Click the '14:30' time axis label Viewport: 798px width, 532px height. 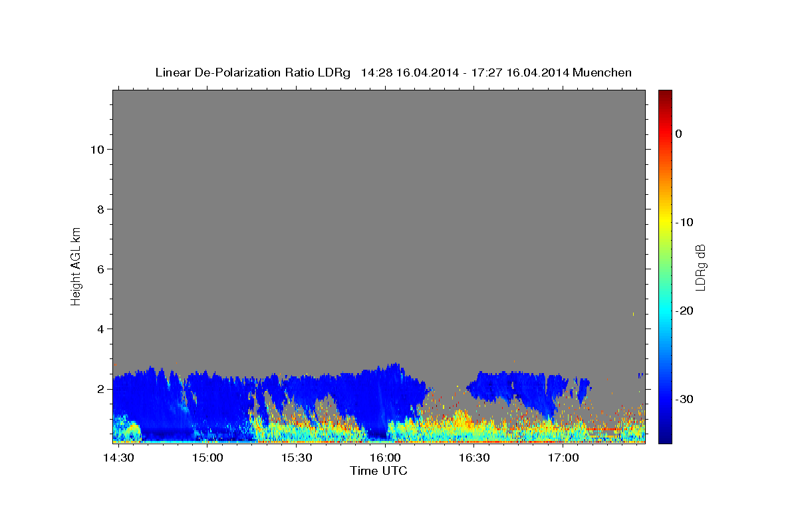118,458
